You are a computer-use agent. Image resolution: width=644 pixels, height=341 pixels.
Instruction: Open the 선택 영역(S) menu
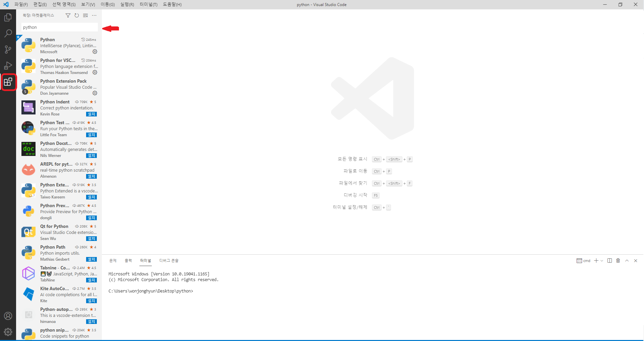(x=64, y=4)
